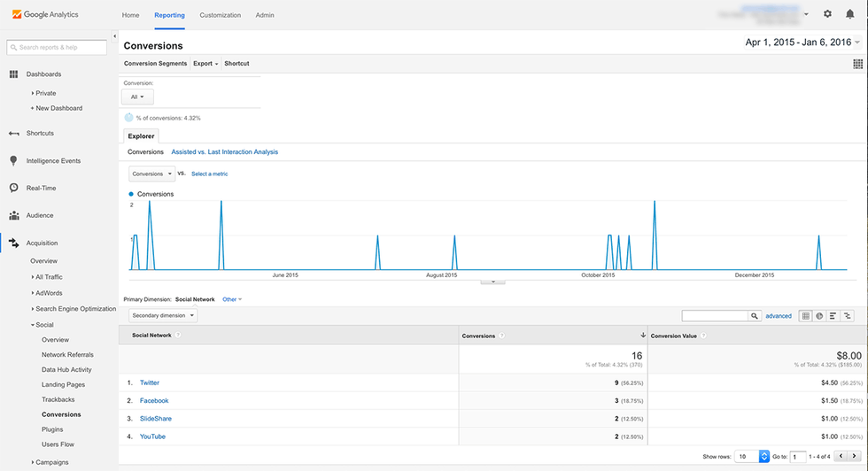Open the Conversions metric dropdown
This screenshot has width=868, height=471.
(151, 174)
